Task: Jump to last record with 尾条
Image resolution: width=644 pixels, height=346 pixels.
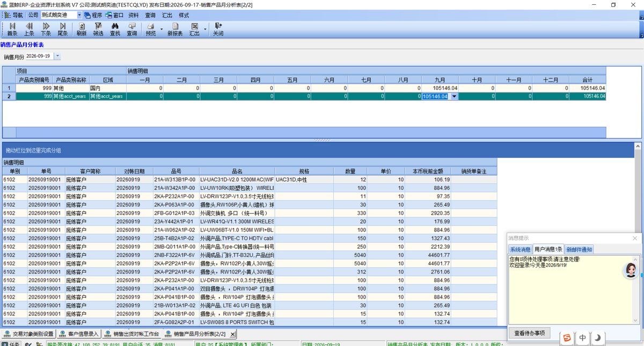Action: [x=63, y=28]
